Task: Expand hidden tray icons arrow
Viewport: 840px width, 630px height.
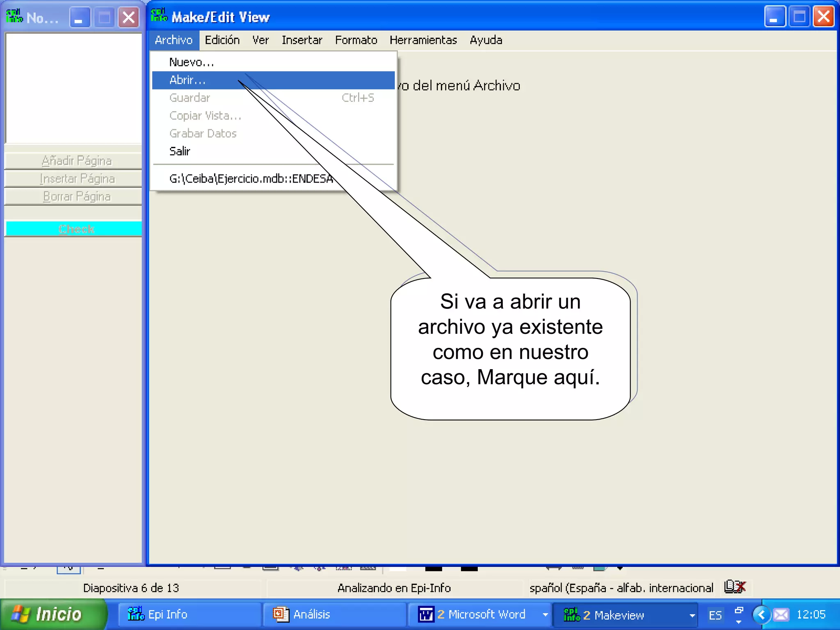Action: coord(762,614)
